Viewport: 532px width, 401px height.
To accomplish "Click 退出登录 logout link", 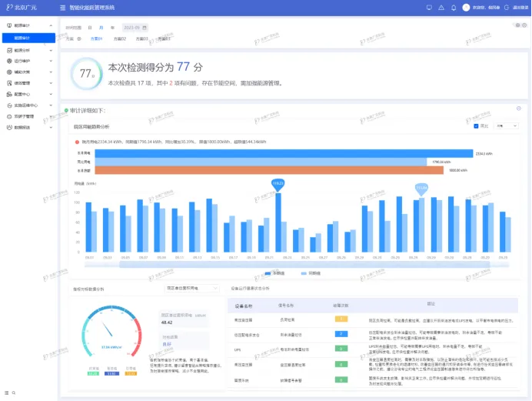I will click(x=519, y=7).
